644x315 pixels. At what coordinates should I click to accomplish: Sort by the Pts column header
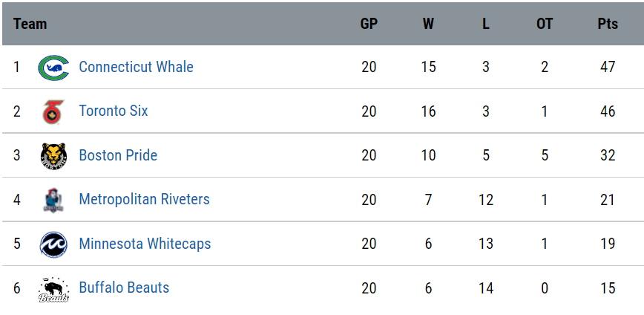click(608, 24)
